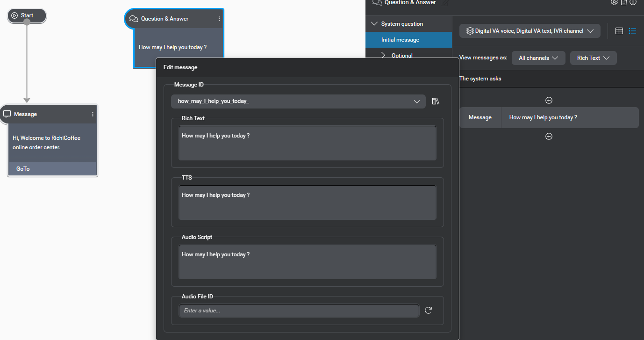The height and width of the screenshot is (340, 644).
Task: Click the plus icon below the Message row
Action: click(549, 137)
